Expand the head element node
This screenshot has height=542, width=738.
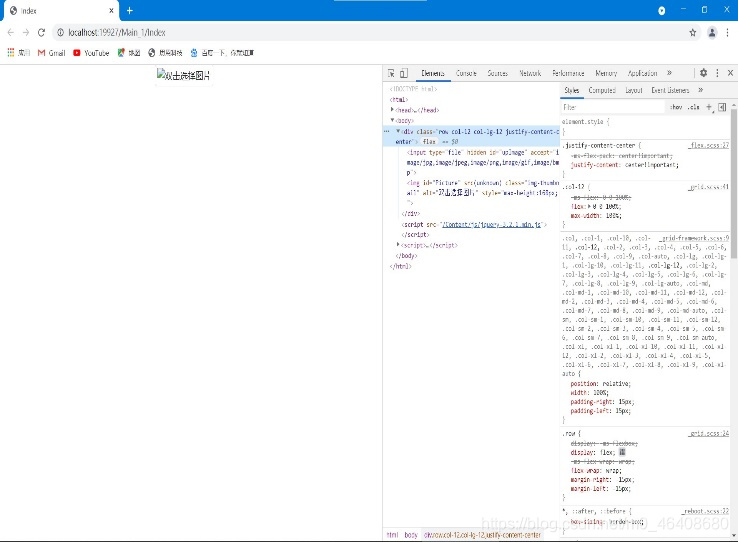392,110
